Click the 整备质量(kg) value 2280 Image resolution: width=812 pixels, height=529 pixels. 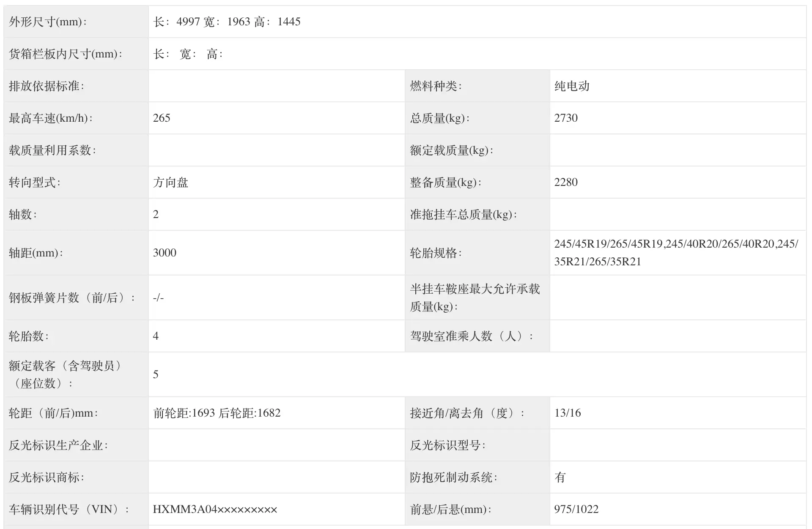coord(566,183)
